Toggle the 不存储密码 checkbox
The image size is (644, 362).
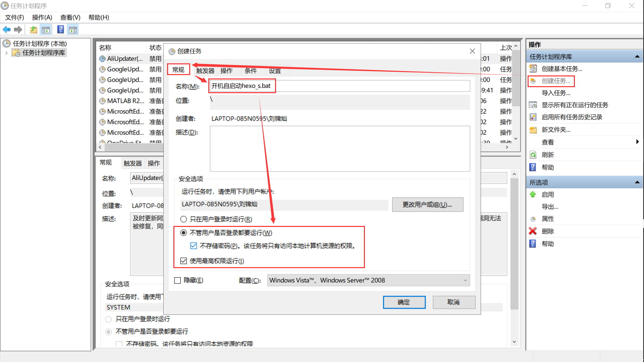194,246
